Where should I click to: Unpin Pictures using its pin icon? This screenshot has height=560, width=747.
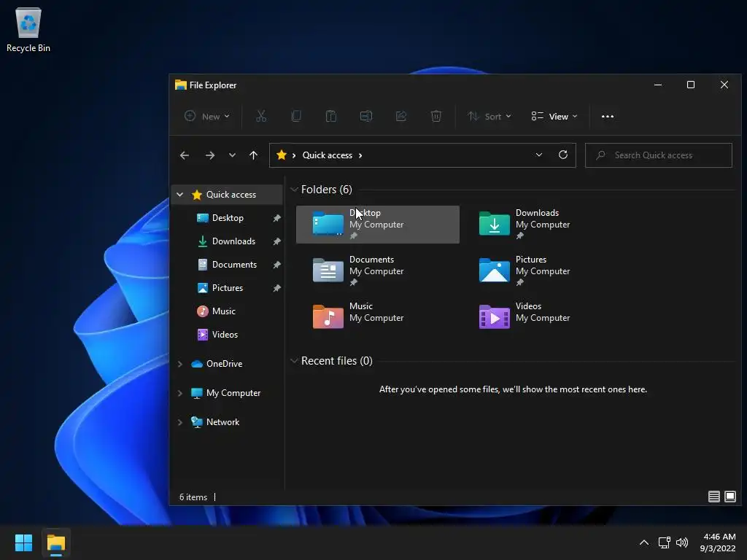[276, 288]
